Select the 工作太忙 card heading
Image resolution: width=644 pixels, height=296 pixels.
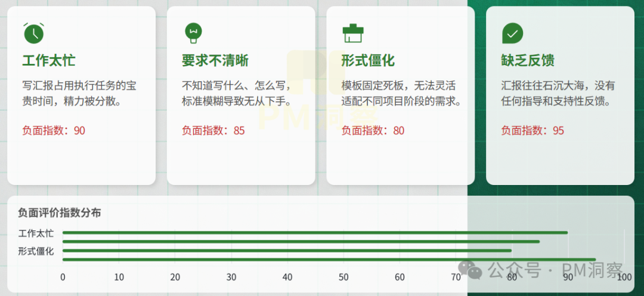[49, 61]
